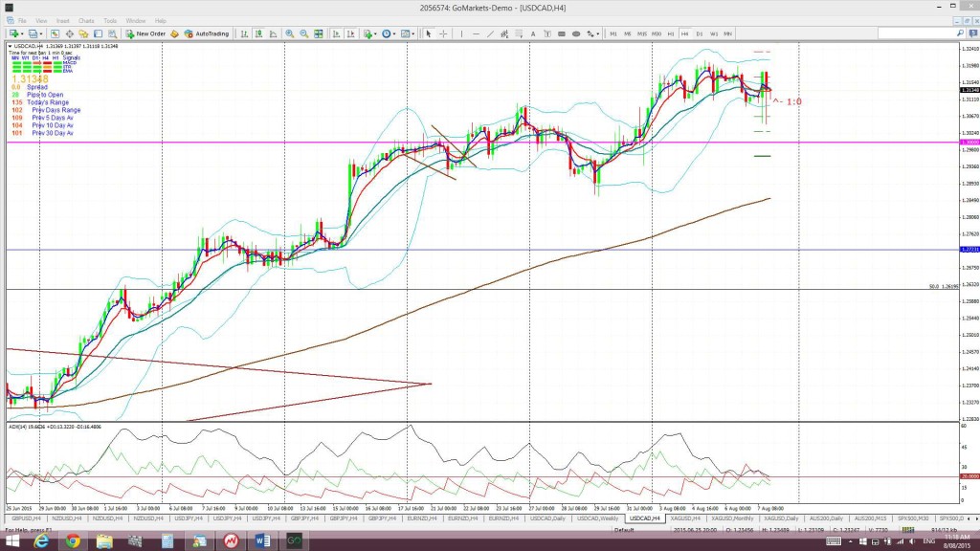The height and width of the screenshot is (551, 980).
Task: Switch chart to bar chart type
Action: 244,33
